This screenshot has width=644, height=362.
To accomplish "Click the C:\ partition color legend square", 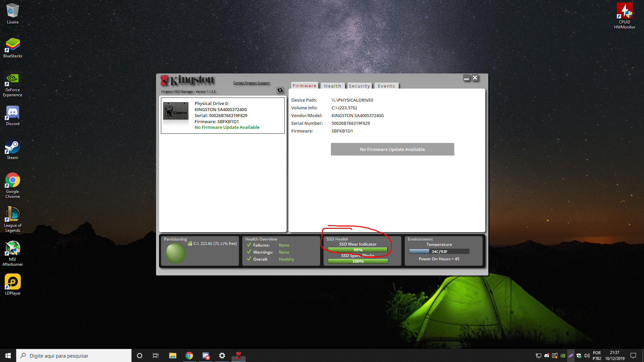I will pos(190,244).
